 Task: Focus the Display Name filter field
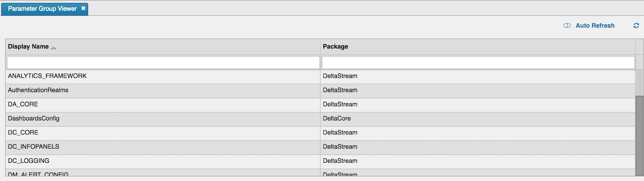(163, 62)
